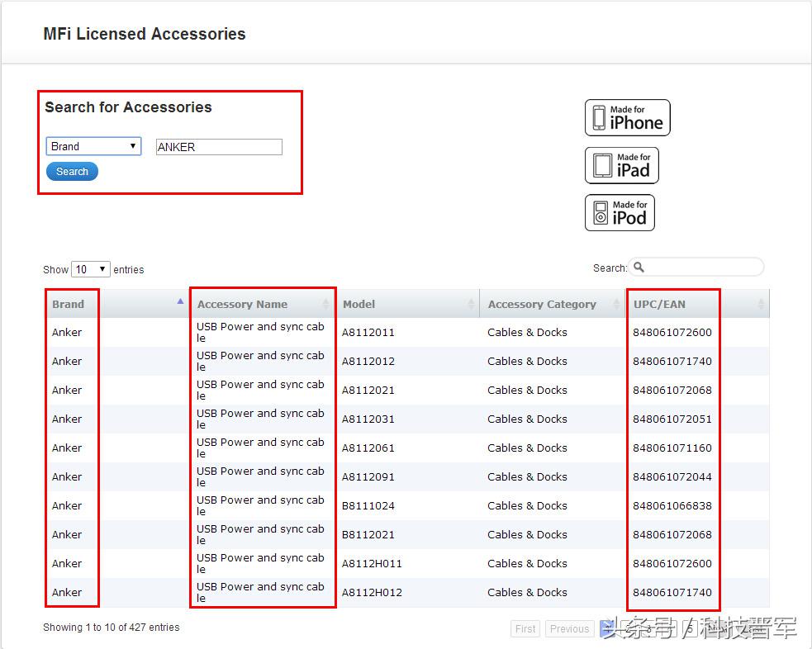The height and width of the screenshot is (649, 812).
Task: Open the Brand search-type dropdown
Action: point(93,146)
